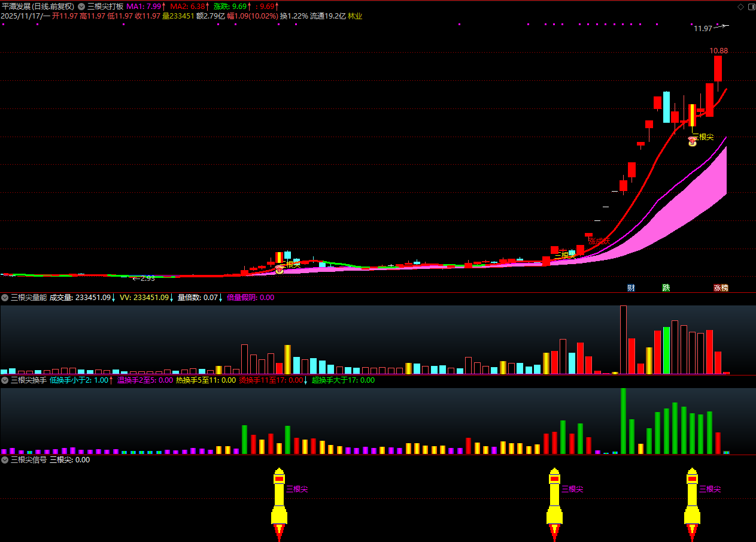
Task: Open the 三根尖信号 indicator dropdown arrow
Action: pos(5,460)
